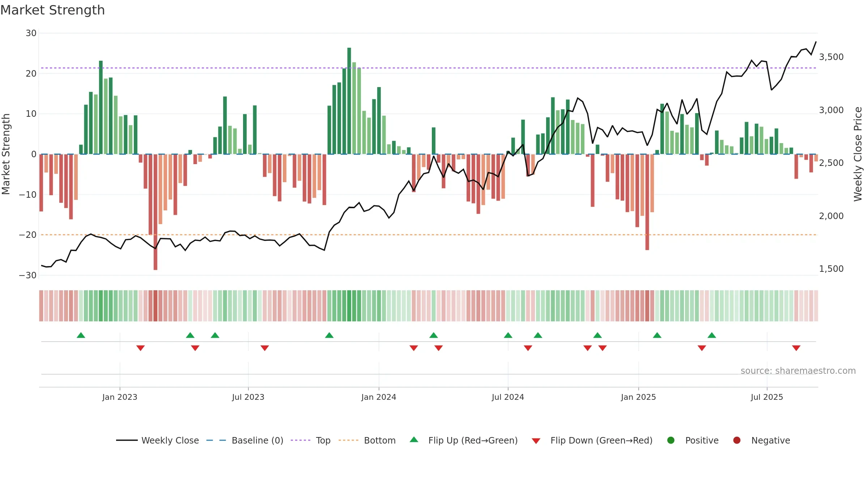Click the Jul 2024 x-axis label
Image resolution: width=868 pixels, height=488 pixels.
pos(508,397)
